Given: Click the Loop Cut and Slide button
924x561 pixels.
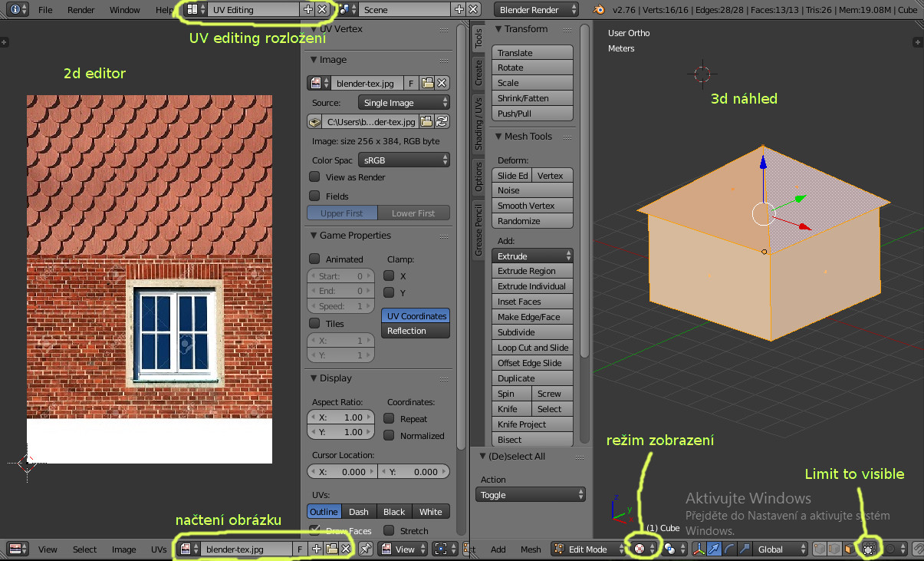Looking at the screenshot, I should click(532, 348).
